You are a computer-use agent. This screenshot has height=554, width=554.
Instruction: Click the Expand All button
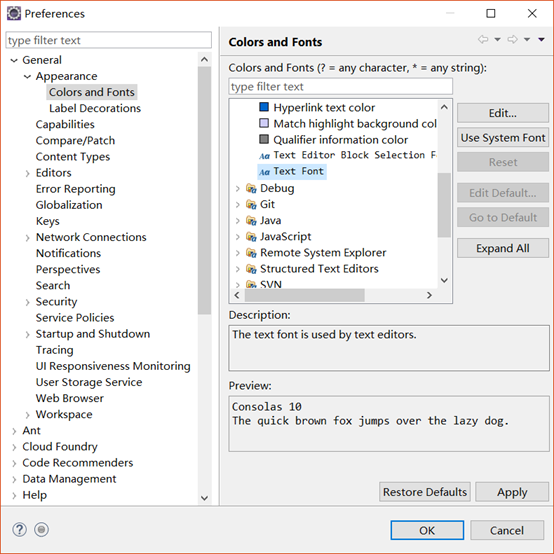503,248
